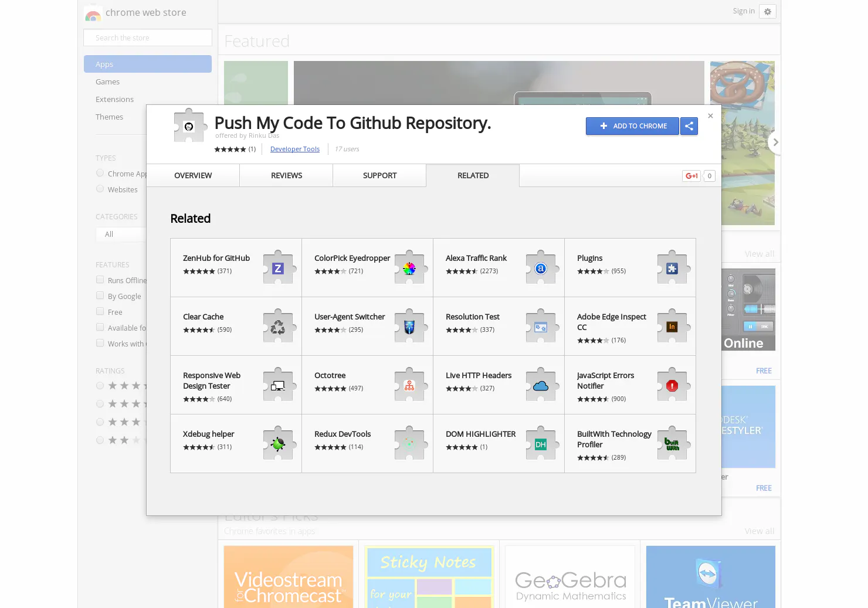
Task: Open the Octotree tree icon
Action: pos(409,385)
